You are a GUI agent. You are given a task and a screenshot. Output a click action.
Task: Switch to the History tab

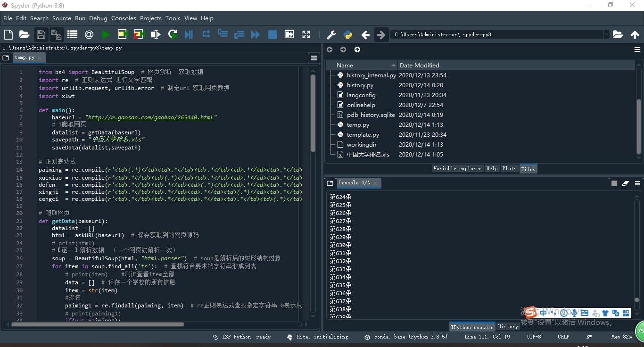click(508, 327)
